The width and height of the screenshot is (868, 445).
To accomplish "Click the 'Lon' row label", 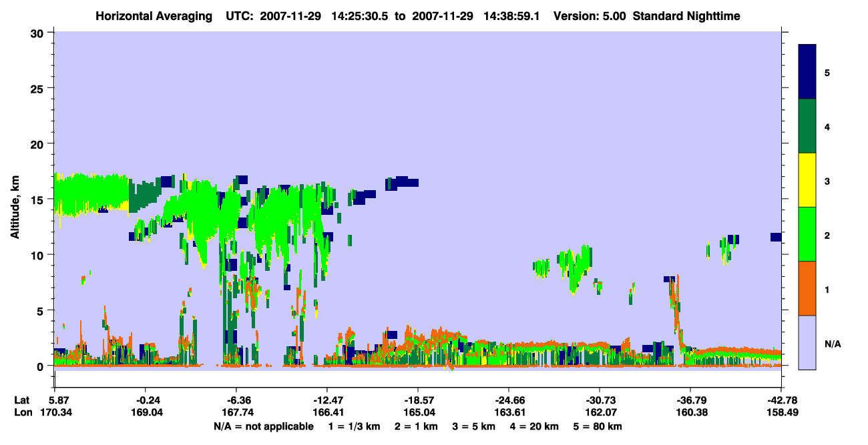I will tap(22, 412).
